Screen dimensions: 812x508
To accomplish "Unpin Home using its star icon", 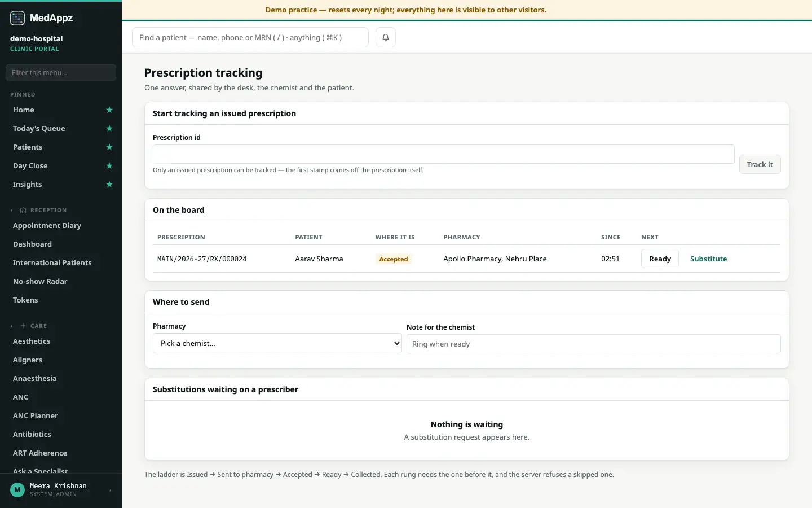I will [109, 110].
